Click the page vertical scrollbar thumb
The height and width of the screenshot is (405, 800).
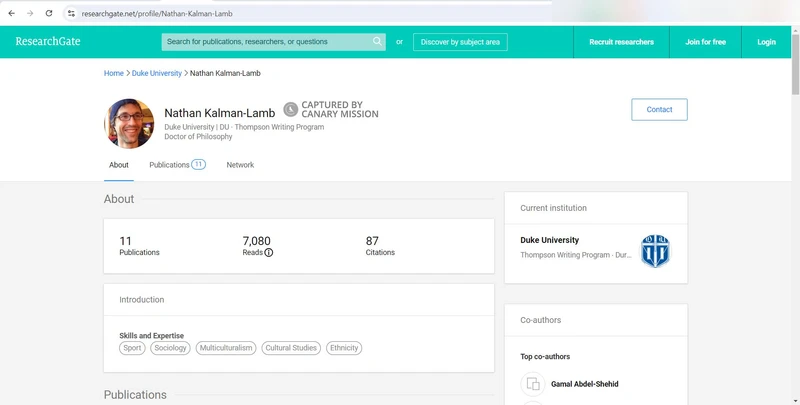[795, 64]
